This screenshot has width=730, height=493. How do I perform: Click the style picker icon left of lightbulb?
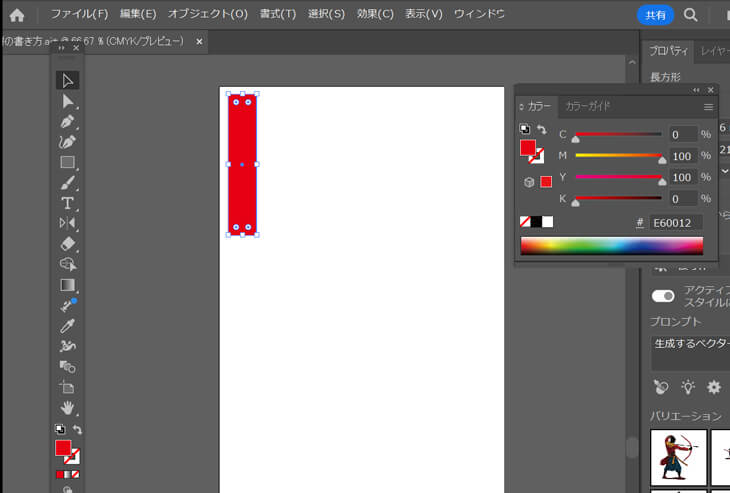click(661, 387)
